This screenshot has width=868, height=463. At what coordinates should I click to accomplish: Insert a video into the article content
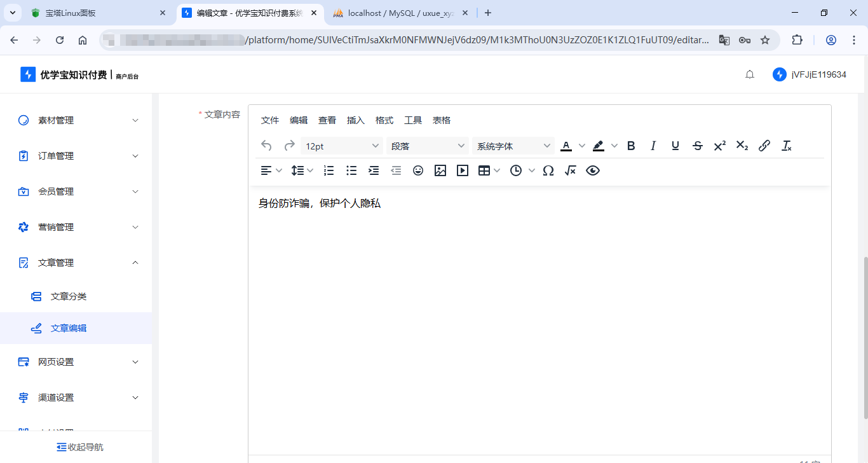[462, 170]
